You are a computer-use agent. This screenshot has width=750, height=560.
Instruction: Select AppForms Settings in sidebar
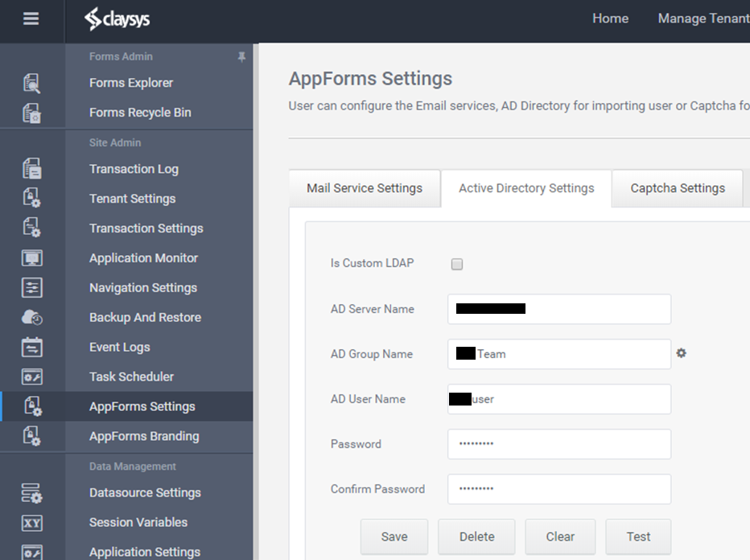coord(142,406)
